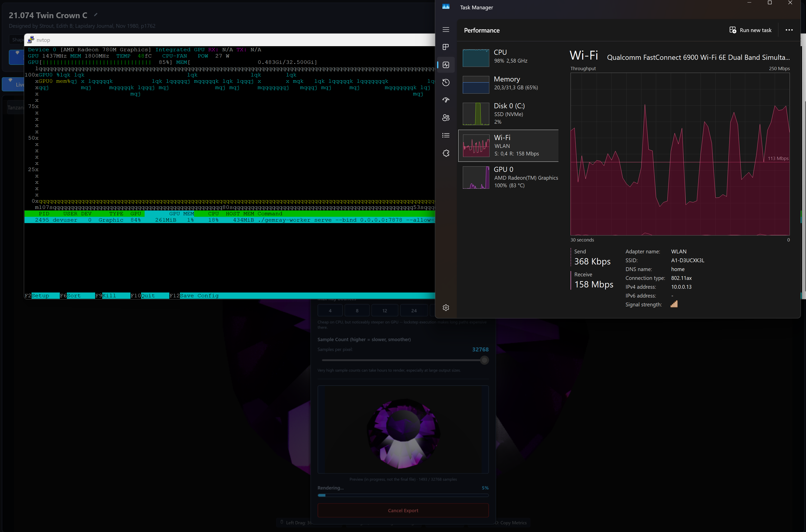Click the Wi-Fi throughput graph
This screenshot has height=532, width=806.
point(680,154)
